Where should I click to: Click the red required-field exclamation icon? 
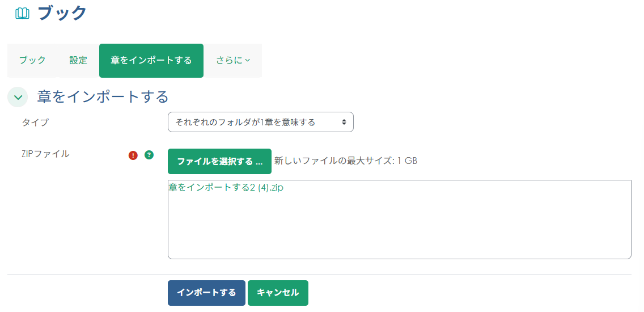133,155
